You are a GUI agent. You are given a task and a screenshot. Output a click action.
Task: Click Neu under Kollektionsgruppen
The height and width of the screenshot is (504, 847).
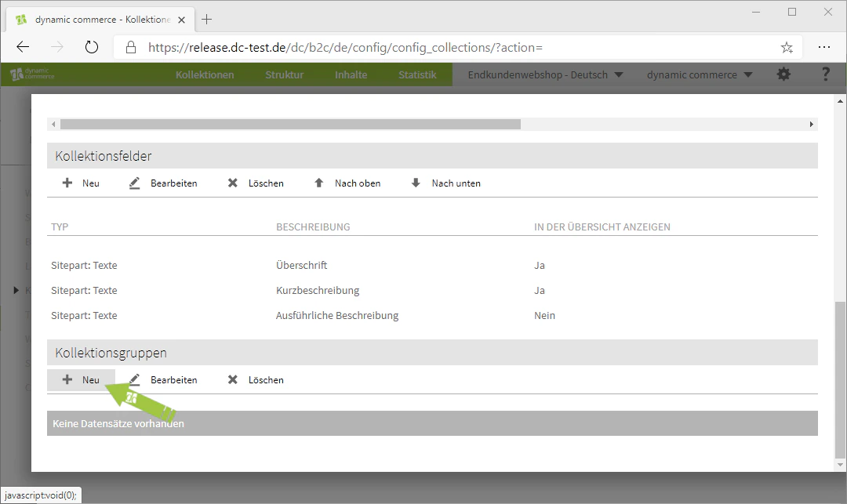[81, 380]
